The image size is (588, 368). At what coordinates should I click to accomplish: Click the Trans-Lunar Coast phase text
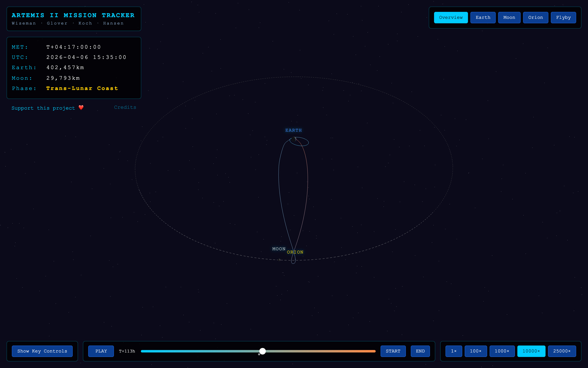tap(82, 88)
